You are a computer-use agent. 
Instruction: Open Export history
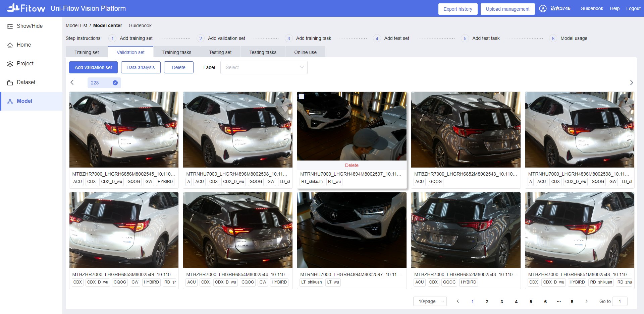(x=458, y=9)
